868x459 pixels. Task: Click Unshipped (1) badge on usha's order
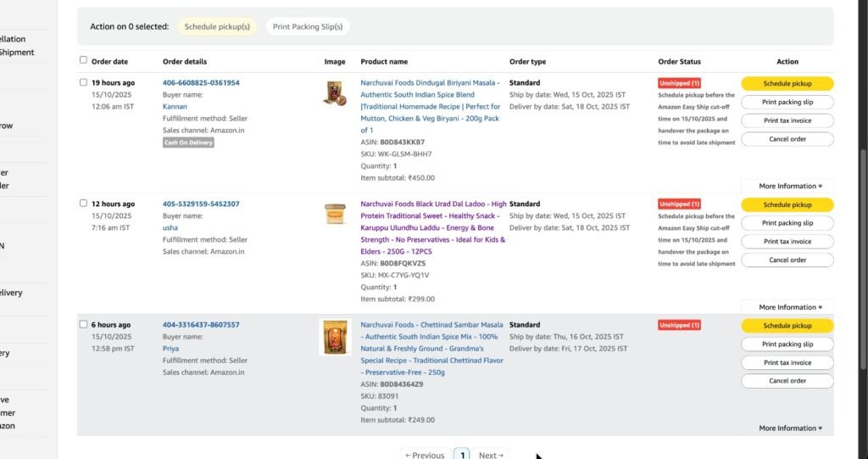click(x=679, y=204)
